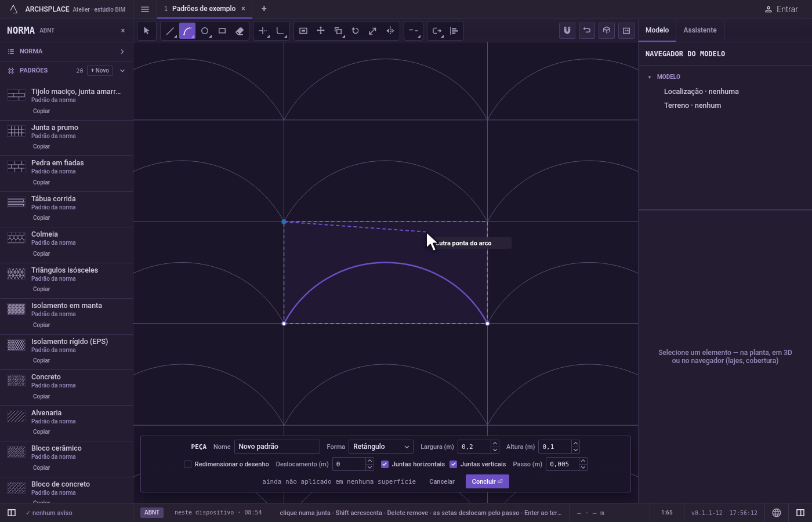Select the circle drawing tool
The width and height of the screenshot is (812, 522).
click(x=205, y=31)
